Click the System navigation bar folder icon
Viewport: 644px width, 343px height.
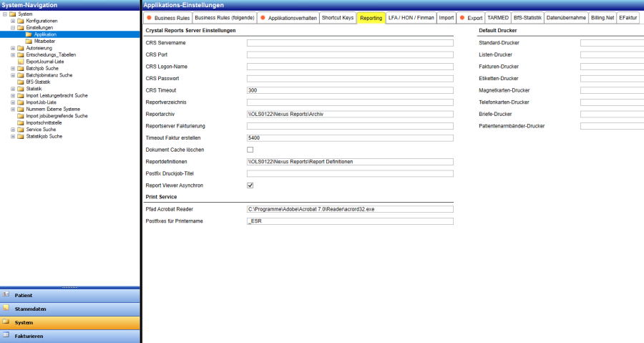[x=6, y=322]
